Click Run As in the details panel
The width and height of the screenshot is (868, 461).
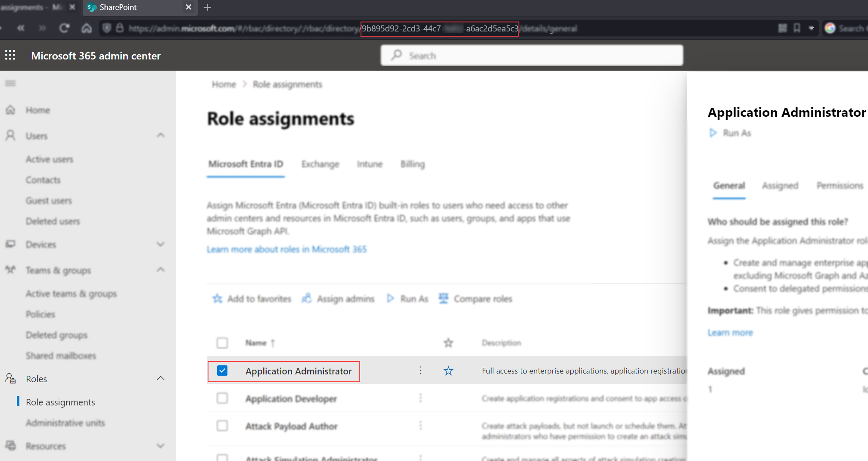pyautogui.click(x=730, y=133)
